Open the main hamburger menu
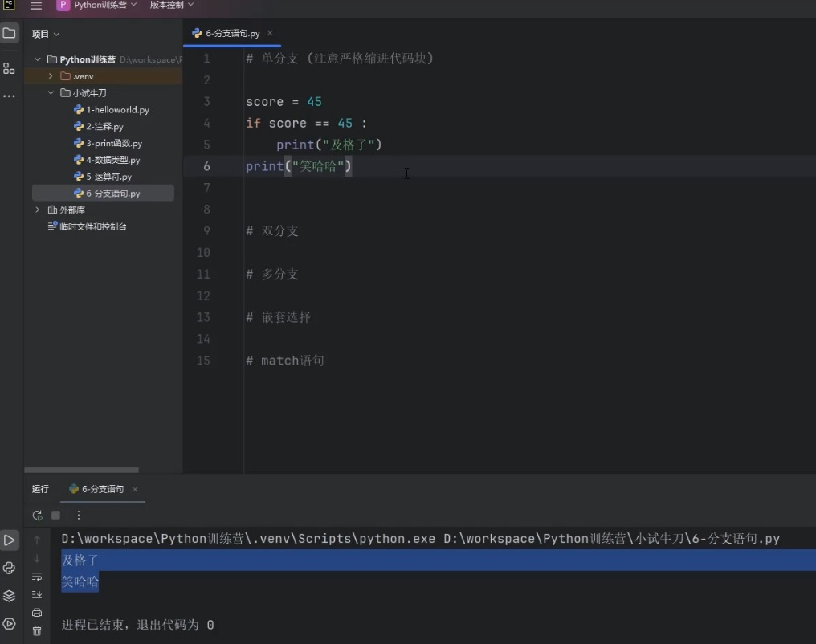Viewport: 816px width, 644px height. [x=36, y=6]
